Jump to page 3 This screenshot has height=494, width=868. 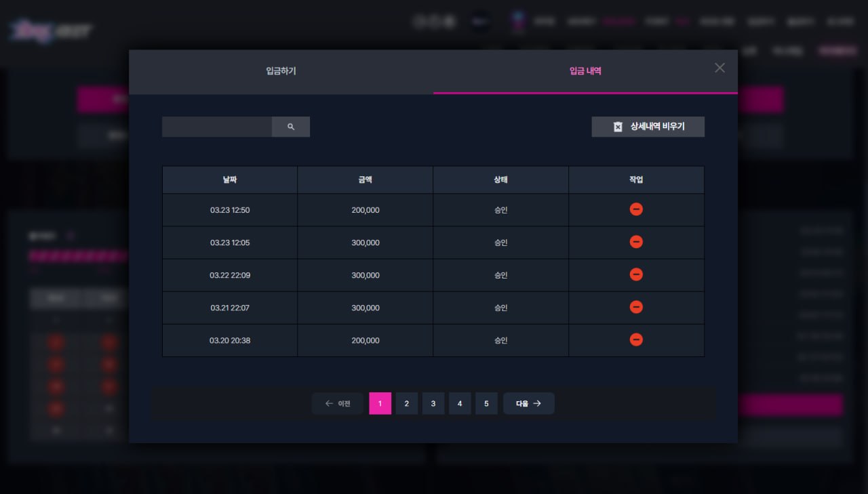click(433, 403)
